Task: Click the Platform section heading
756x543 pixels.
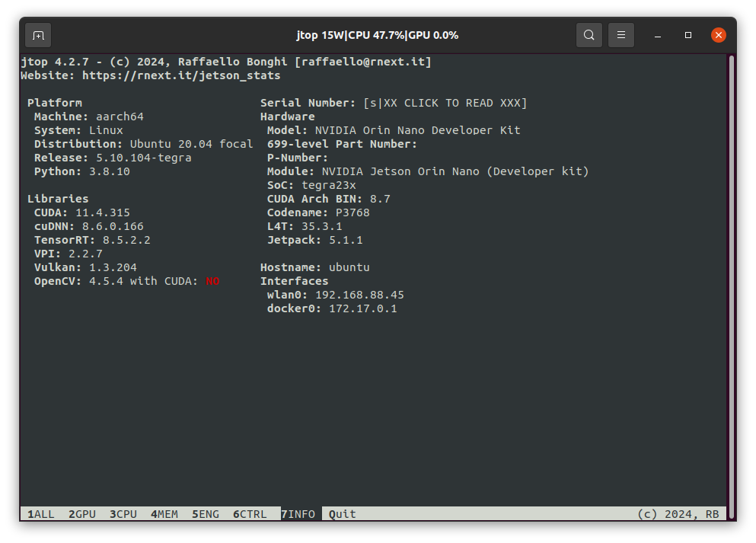Action: coord(55,104)
